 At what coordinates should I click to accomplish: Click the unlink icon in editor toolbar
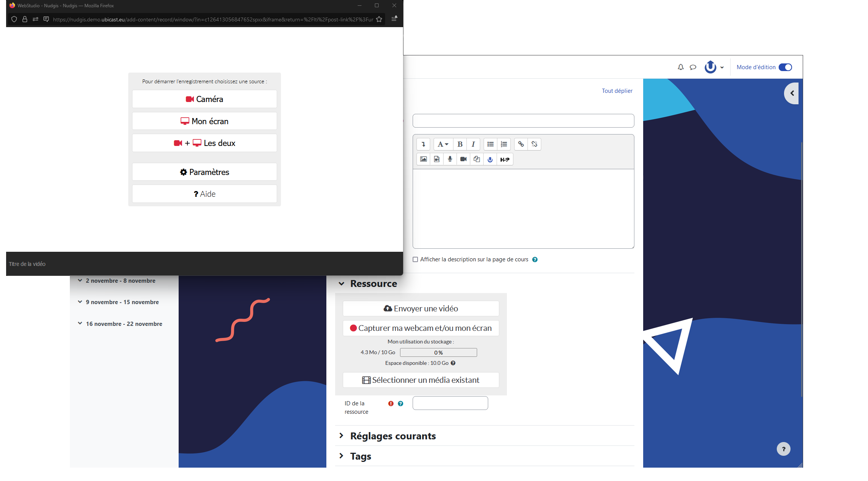point(534,144)
